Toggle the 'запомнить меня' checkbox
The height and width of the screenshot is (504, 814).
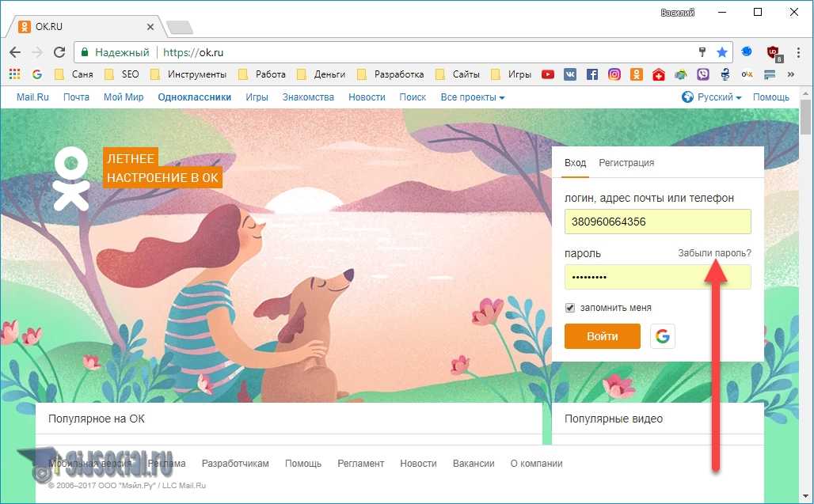pos(570,308)
